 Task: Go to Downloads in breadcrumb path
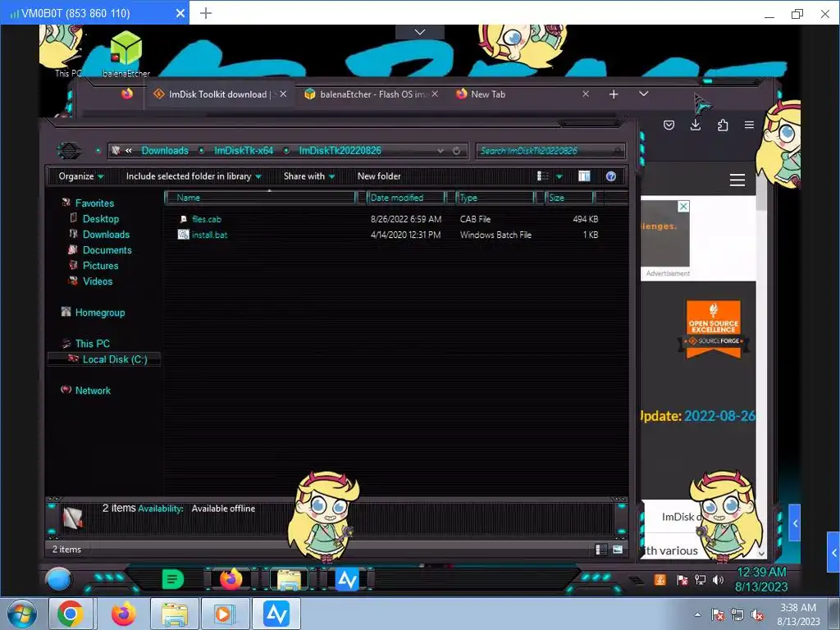(165, 151)
